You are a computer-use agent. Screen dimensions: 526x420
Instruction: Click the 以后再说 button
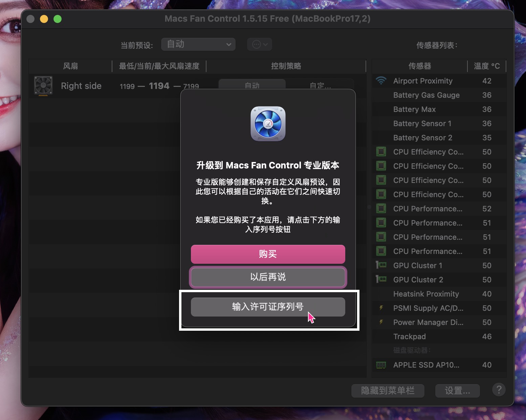click(268, 277)
